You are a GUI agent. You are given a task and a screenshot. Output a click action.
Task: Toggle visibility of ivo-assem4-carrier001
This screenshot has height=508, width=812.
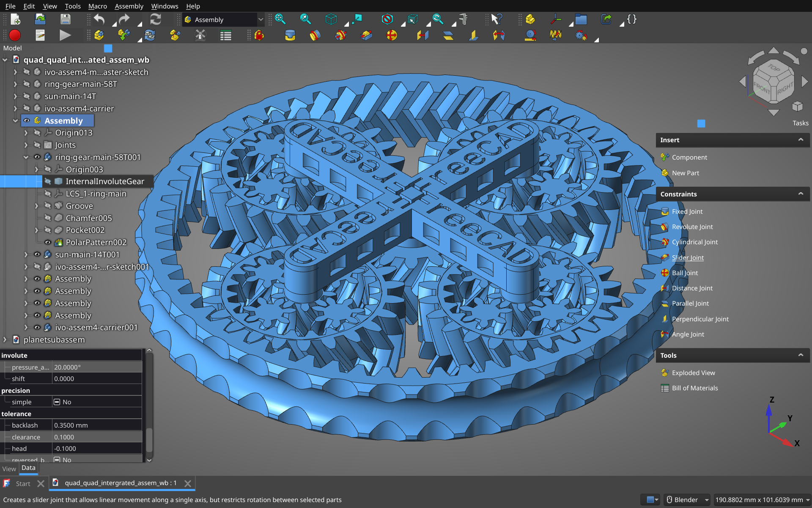(x=37, y=328)
